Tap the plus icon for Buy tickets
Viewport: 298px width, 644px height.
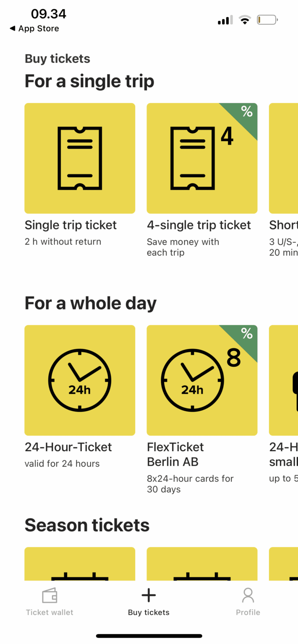pyautogui.click(x=148, y=595)
